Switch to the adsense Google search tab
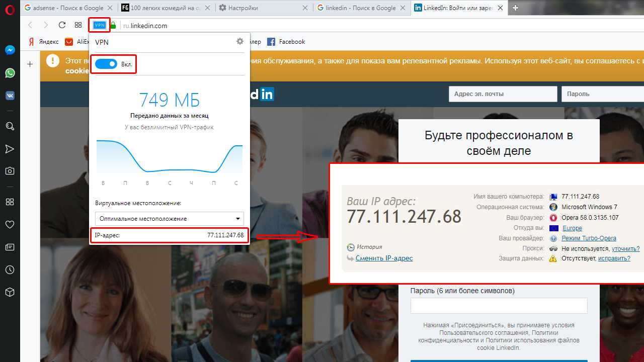644x362 pixels. [68, 8]
